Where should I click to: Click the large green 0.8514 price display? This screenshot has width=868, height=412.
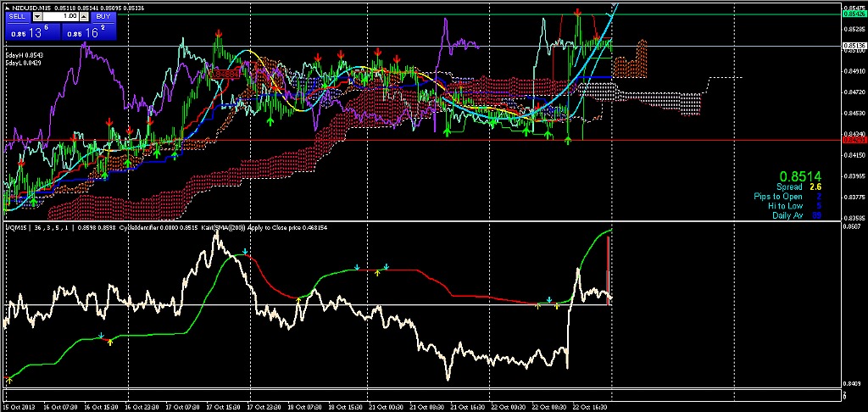[x=797, y=175]
